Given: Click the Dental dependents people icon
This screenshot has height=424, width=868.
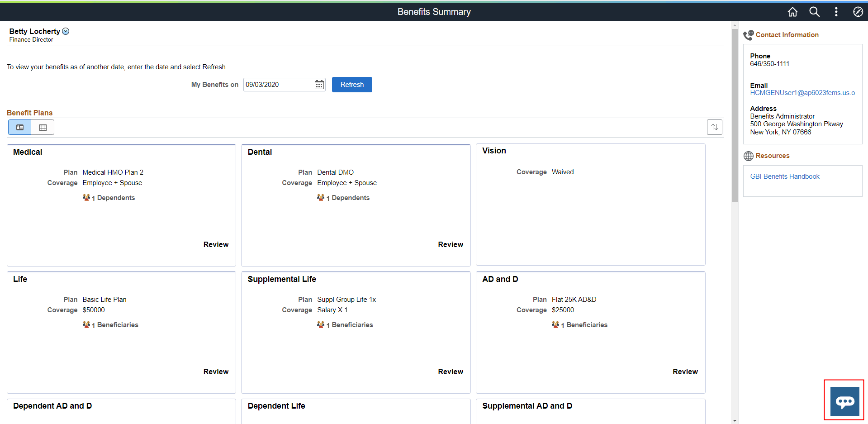Looking at the screenshot, I should coord(321,197).
